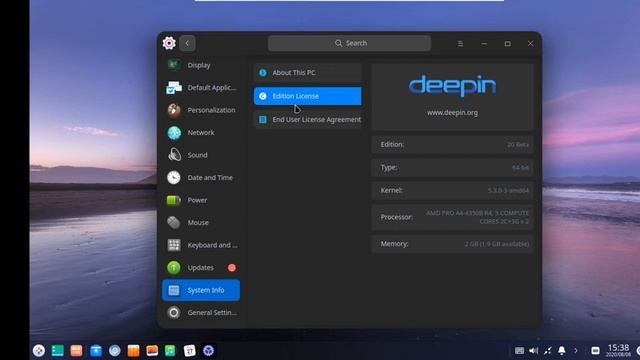Viewport: 640px width, 360px height.
Task: Open Updates settings
Action: tap(201, 267)
